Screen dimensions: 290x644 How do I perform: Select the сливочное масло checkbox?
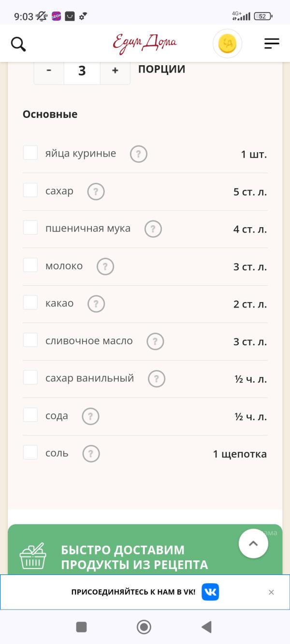30,340
